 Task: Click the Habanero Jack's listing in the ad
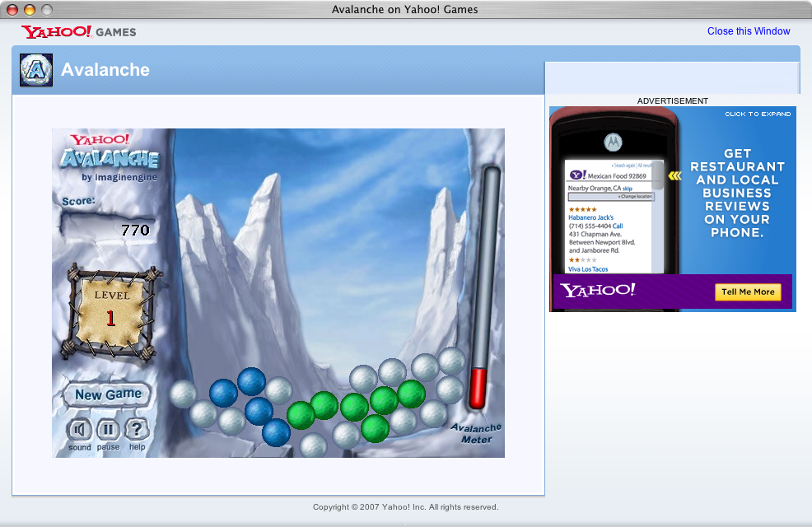coord(590,217)
